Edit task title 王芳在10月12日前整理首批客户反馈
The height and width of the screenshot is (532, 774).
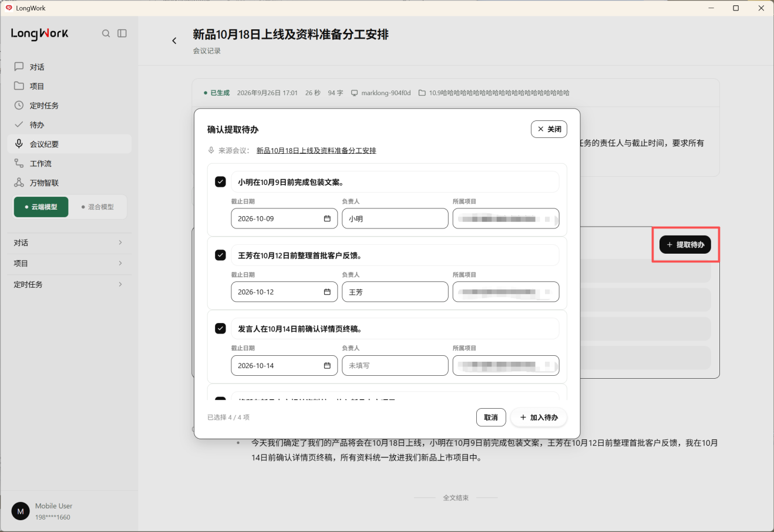pyautogui.click(x=395, y=255)
